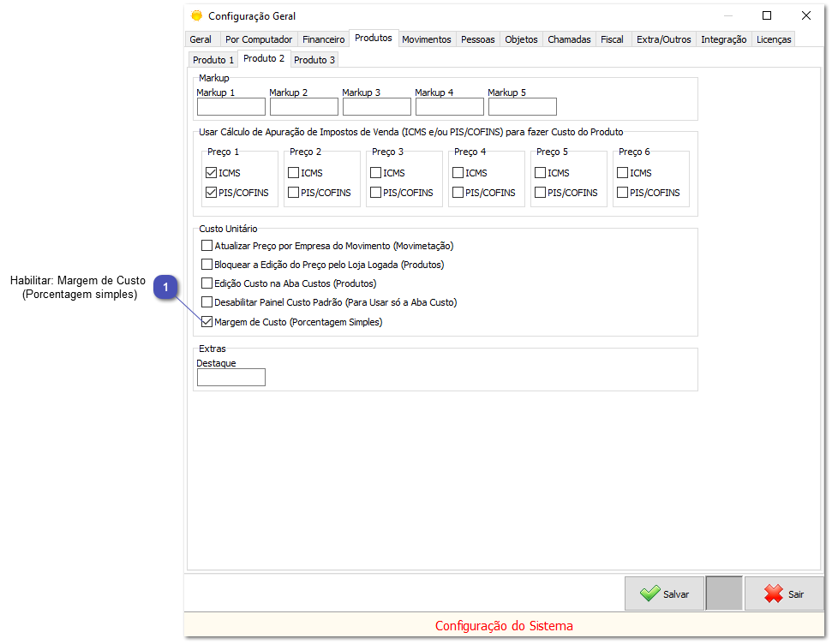832x644 pixels.
Task: Switch to the Fiscal tab
Action: pyautogui.click(x=612, y=39)
